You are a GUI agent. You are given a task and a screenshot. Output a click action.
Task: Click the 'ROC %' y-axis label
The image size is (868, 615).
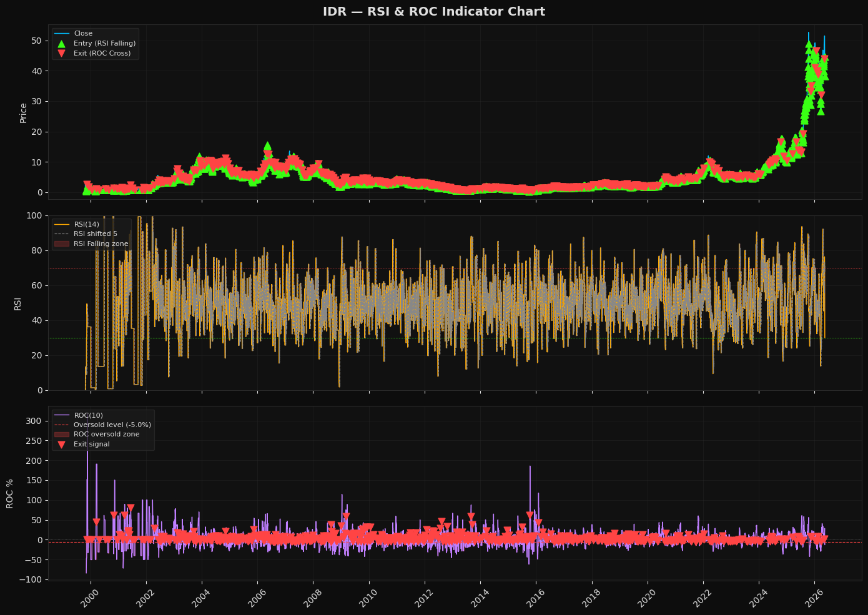[10, 494]
